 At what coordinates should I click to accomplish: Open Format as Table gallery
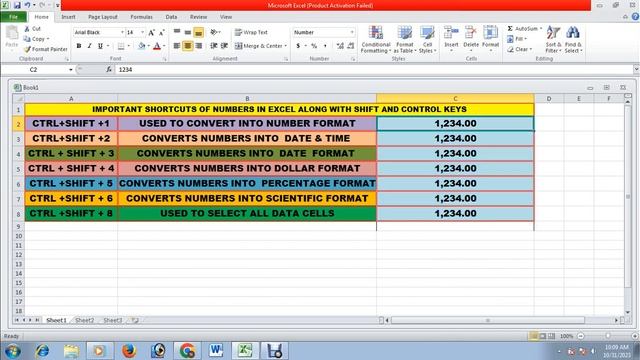tap(405, 39)
